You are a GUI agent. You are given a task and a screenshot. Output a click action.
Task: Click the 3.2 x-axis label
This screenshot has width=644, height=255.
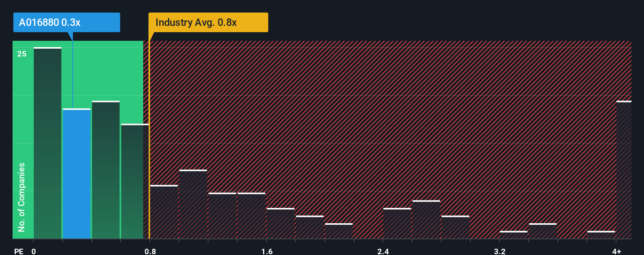point(499,251)
